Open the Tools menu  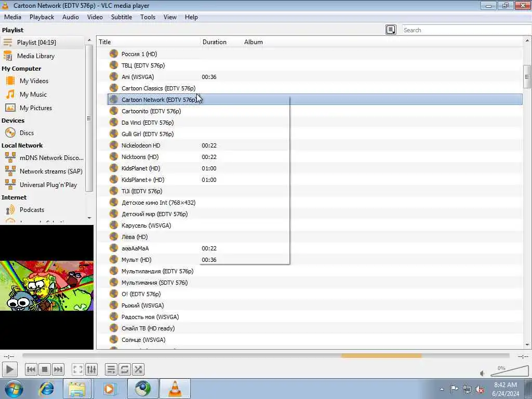click(148, 17)
